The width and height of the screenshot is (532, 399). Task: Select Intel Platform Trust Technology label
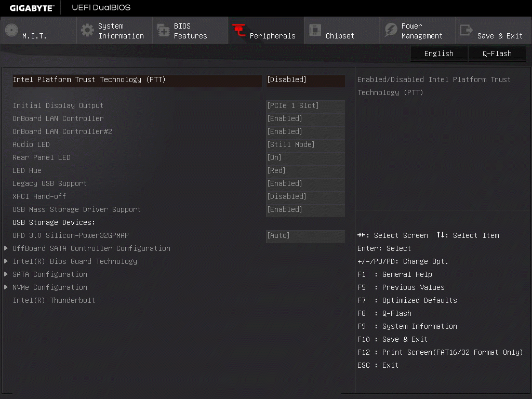[x=89, y=79]
